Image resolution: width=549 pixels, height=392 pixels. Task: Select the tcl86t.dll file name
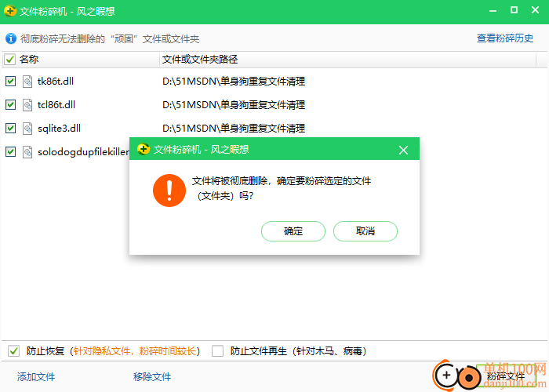point(56,104)
